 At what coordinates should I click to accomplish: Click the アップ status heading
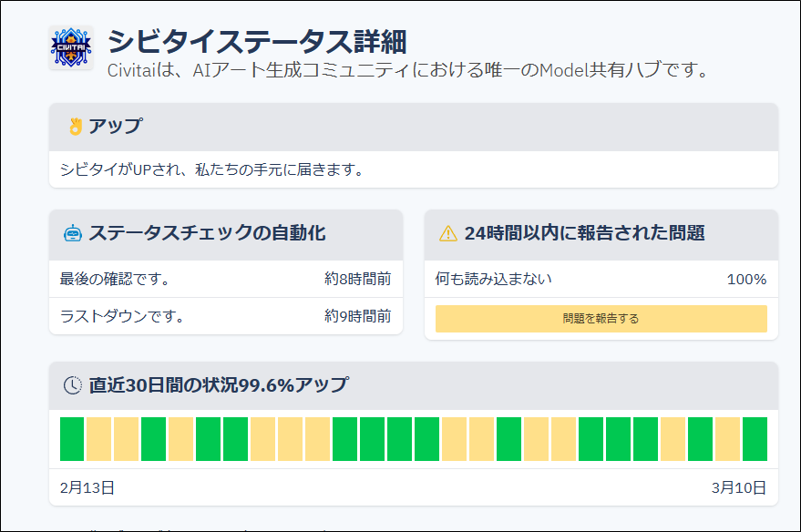[116, 126]
